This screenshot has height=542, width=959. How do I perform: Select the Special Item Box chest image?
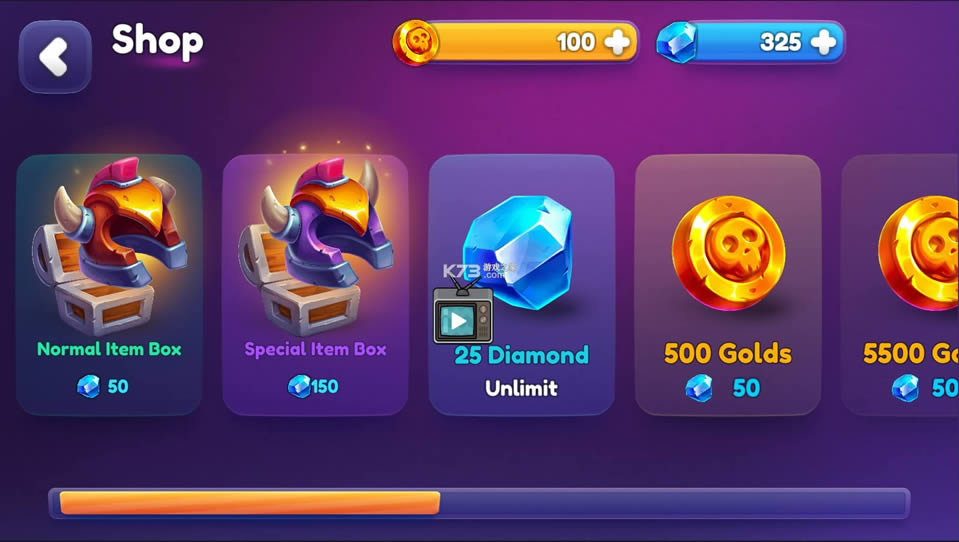point(316,246)
